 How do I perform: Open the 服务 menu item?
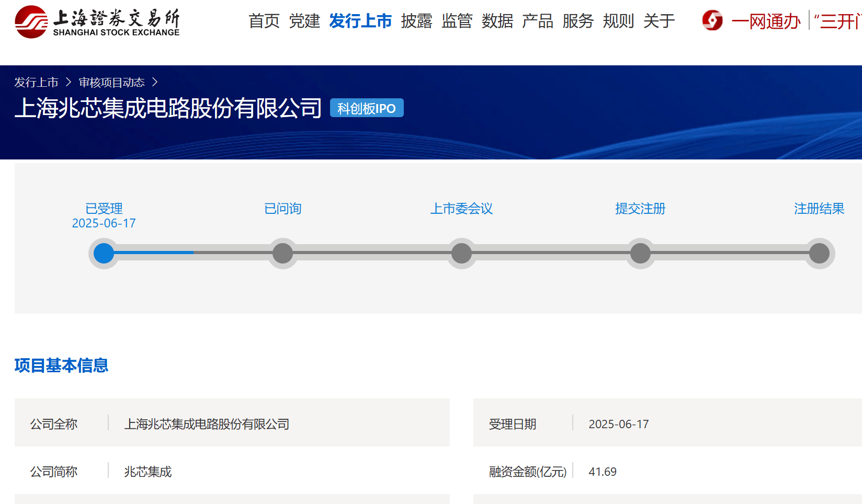578,21
